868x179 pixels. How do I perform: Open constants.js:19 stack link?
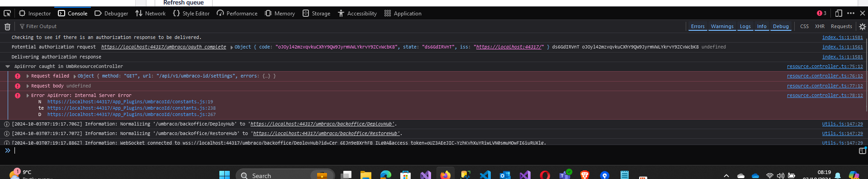(130, 102)
